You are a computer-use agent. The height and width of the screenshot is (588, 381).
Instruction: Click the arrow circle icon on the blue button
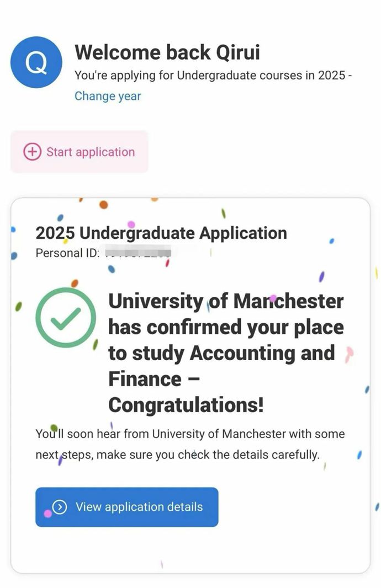point(60,507)
